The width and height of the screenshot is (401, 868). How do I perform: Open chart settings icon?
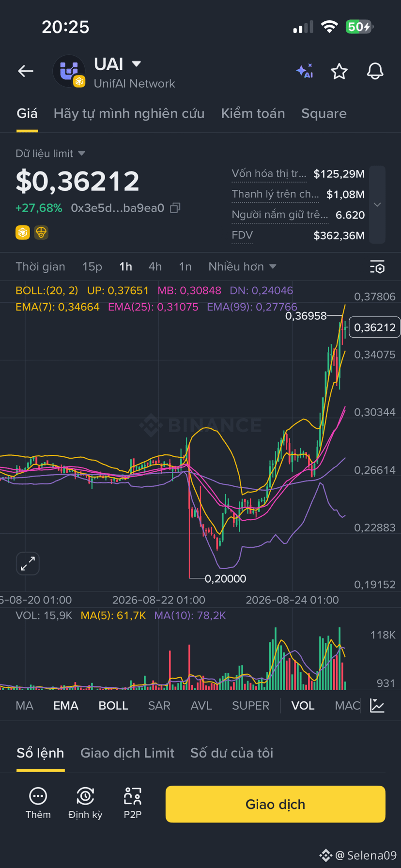377,267
